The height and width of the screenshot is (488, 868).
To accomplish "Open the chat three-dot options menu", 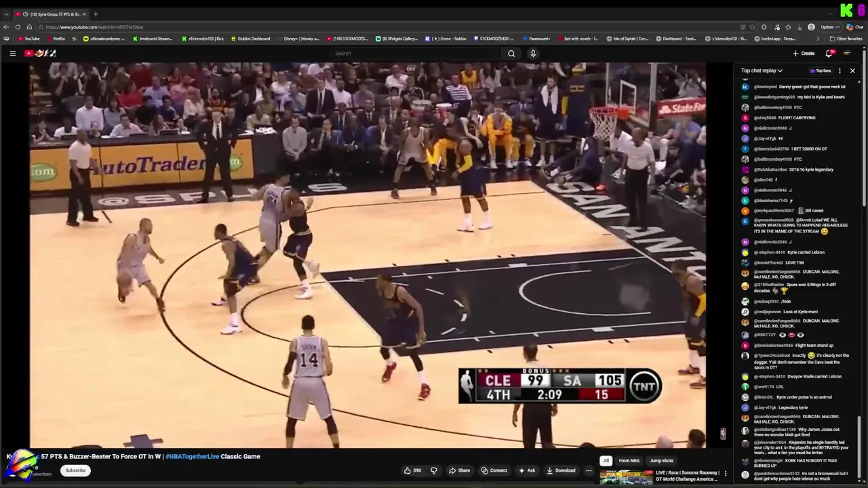I will [840, 70].
